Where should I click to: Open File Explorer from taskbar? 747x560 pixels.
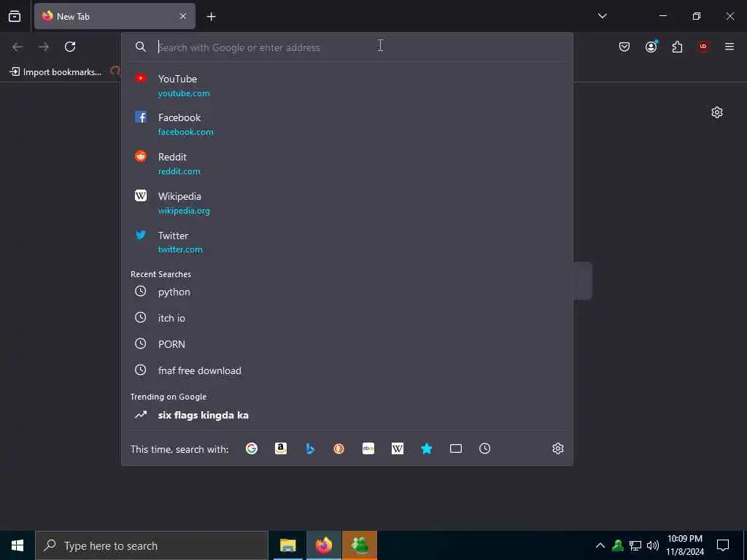click(287, 545)
